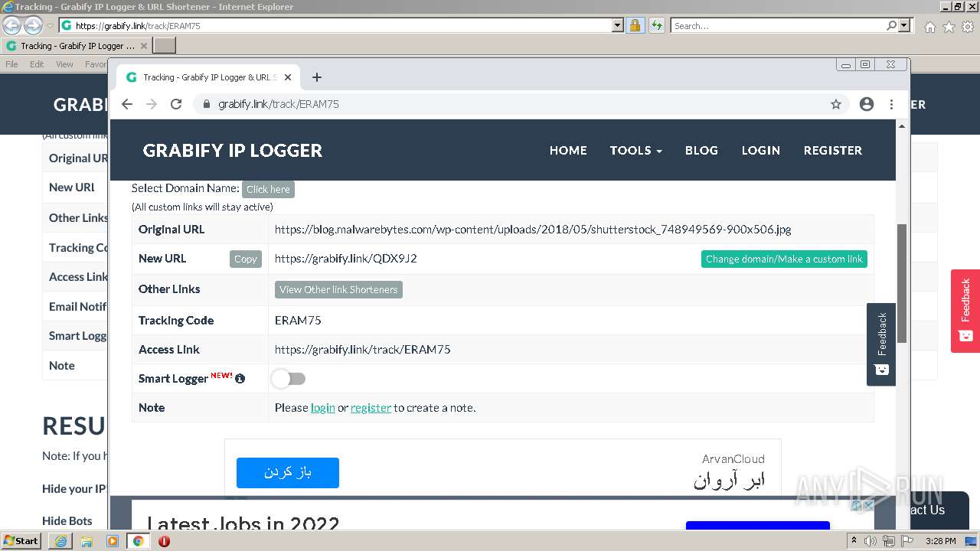Close the Grabify tab in Chrome
Viewport: 980px width, 551px height.
pyautogui.click(x=288, y=77)
